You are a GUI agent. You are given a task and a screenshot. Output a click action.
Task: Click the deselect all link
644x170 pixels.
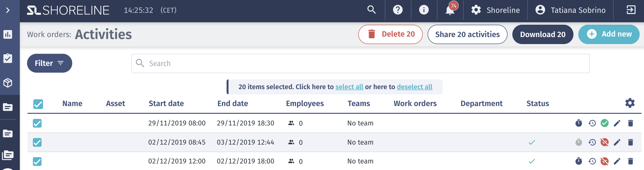point(414,87)
